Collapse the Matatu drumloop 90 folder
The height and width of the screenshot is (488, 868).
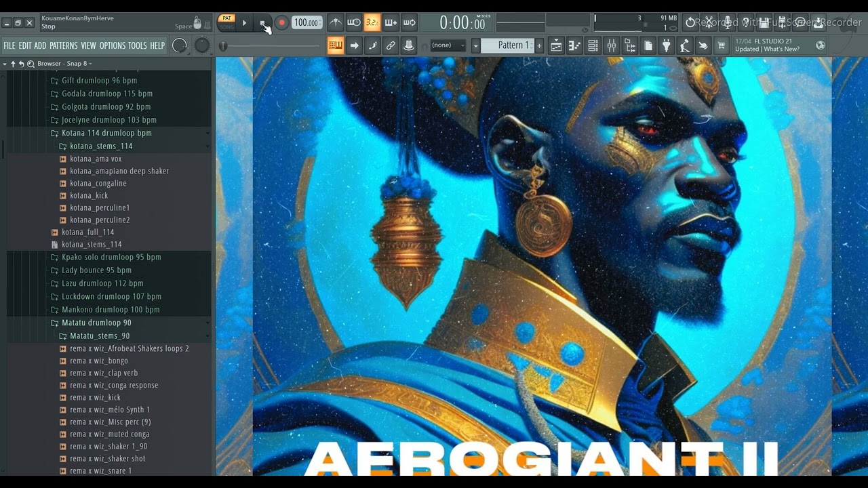coord(96,323)
